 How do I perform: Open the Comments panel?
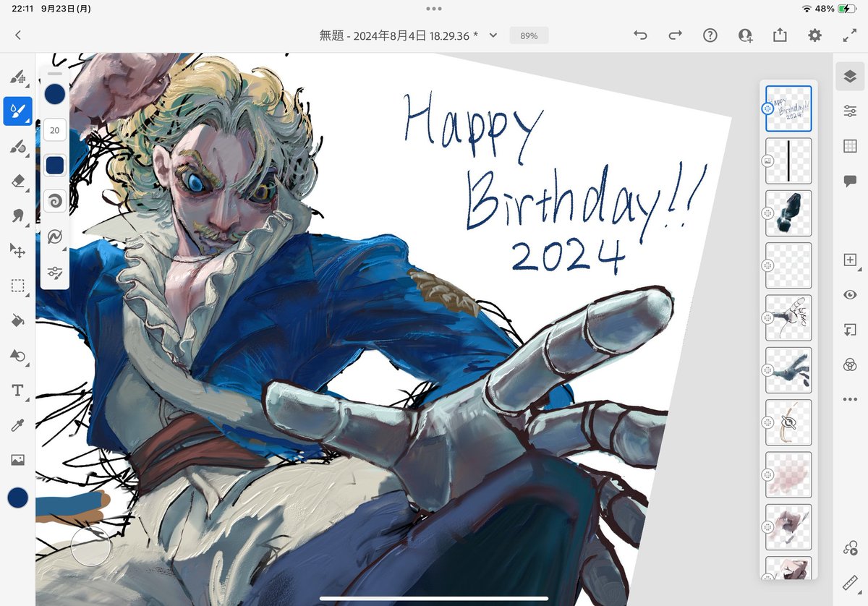coord(850,181)
